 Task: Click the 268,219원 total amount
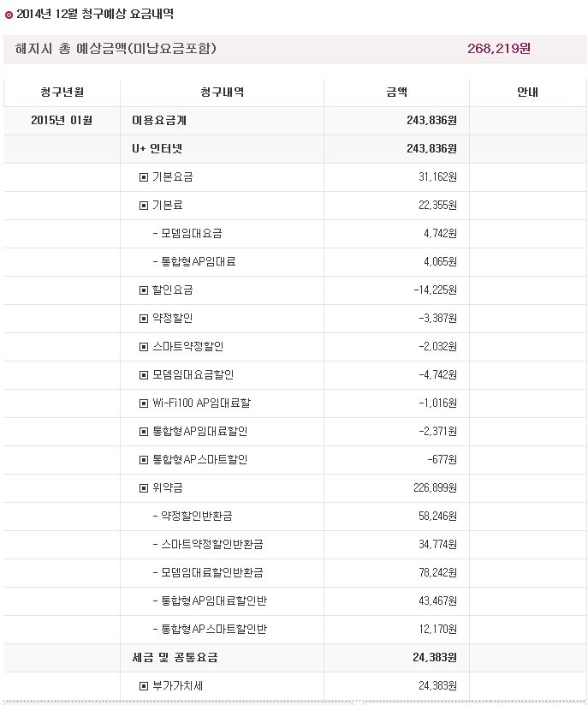coord(499,49)
